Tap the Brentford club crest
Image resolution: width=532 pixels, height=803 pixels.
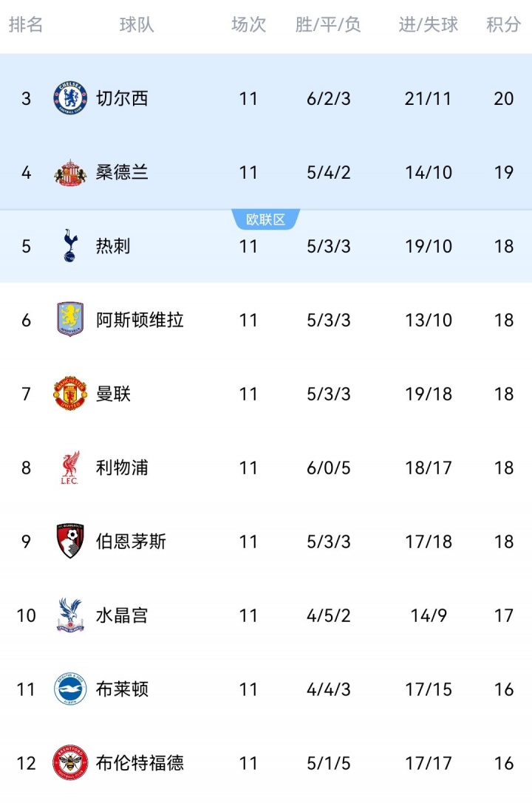tap(70, 763)
